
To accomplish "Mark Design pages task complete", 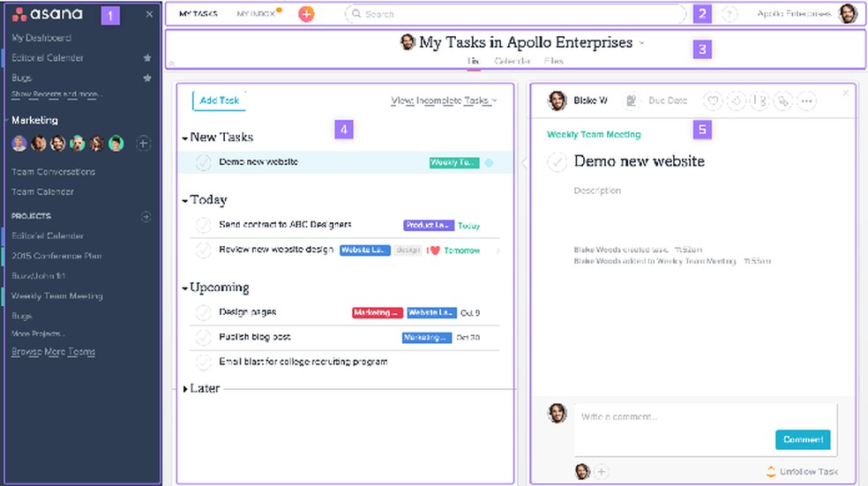I will coord(203,312).
